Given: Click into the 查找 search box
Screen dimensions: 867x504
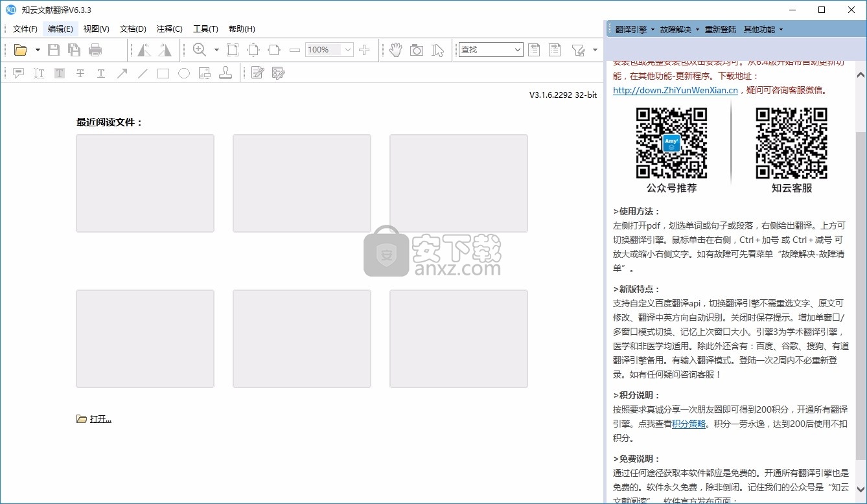Looking at the screenshot, I should (491, 50).
